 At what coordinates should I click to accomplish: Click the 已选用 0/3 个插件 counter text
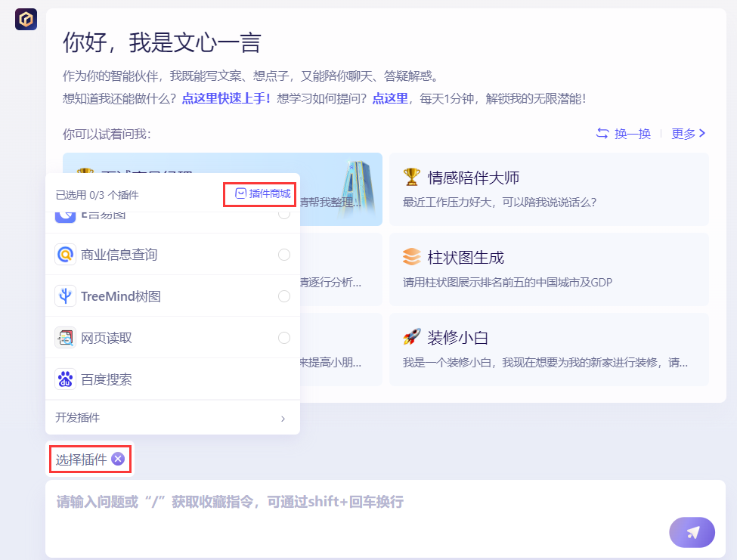[x=98, y=195]
